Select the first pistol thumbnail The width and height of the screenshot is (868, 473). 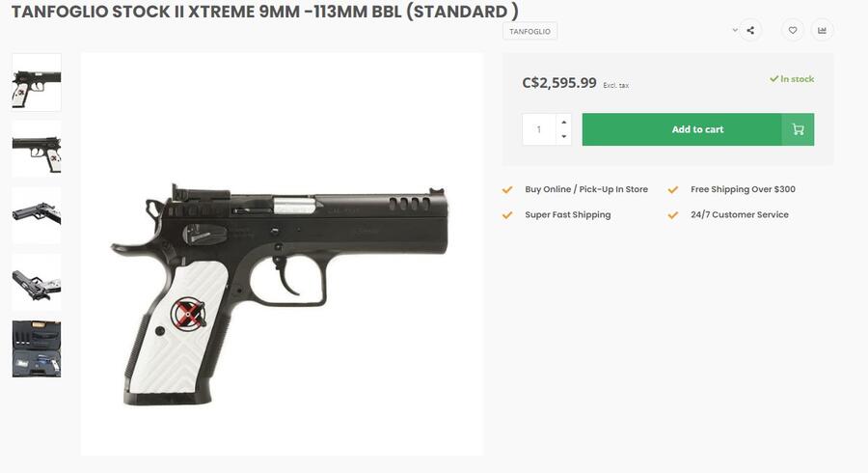pos(37,82)
